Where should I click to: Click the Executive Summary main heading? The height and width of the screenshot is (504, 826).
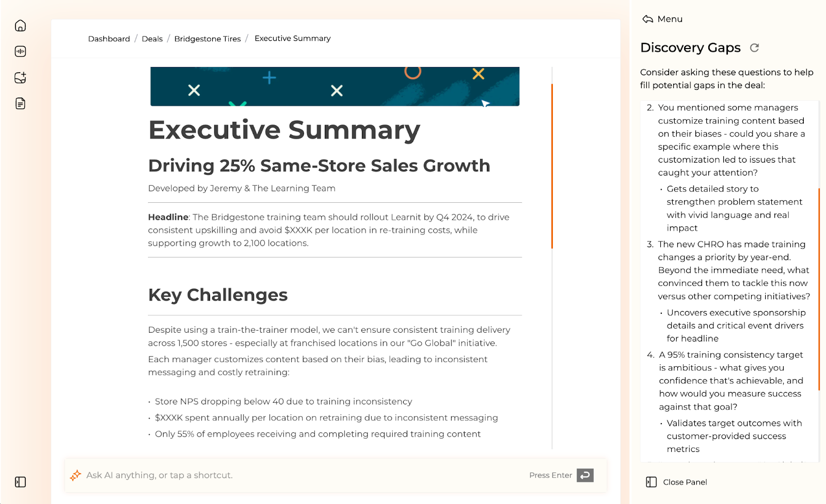tap(284, 130)
